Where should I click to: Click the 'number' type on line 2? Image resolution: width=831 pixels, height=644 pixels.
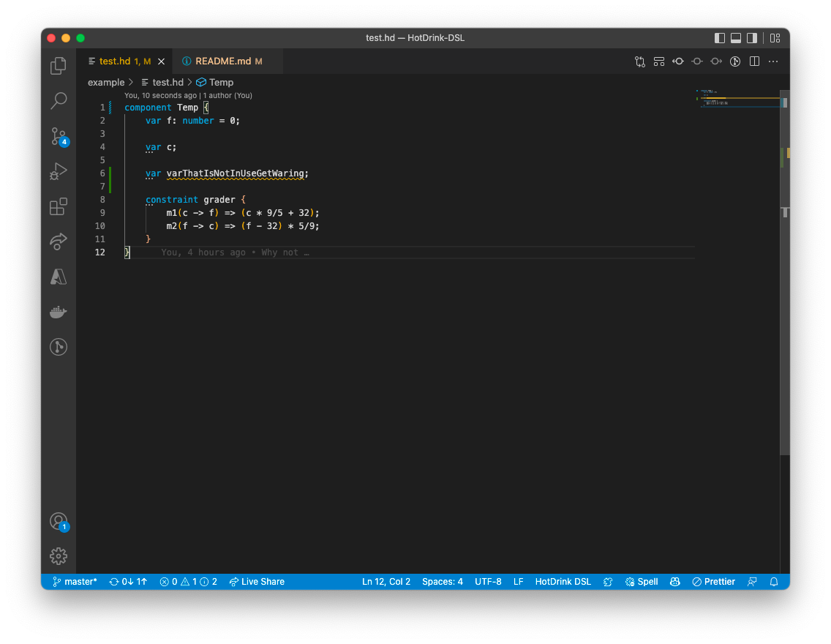pyautogui.click(x=198, y=120)
